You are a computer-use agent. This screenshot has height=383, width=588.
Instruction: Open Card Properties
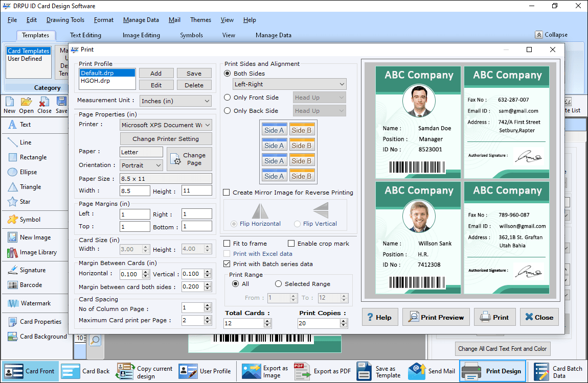(x=34, y=322)
